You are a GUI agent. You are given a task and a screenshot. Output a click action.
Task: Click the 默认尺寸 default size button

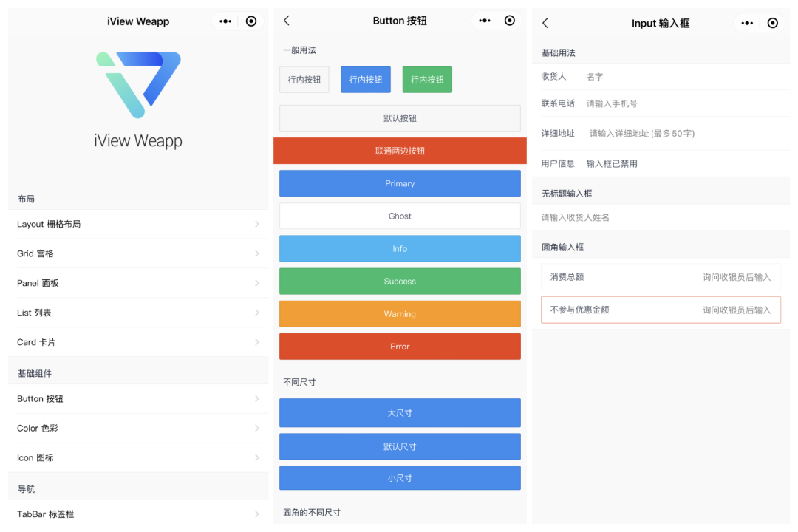tap(400, 446)
